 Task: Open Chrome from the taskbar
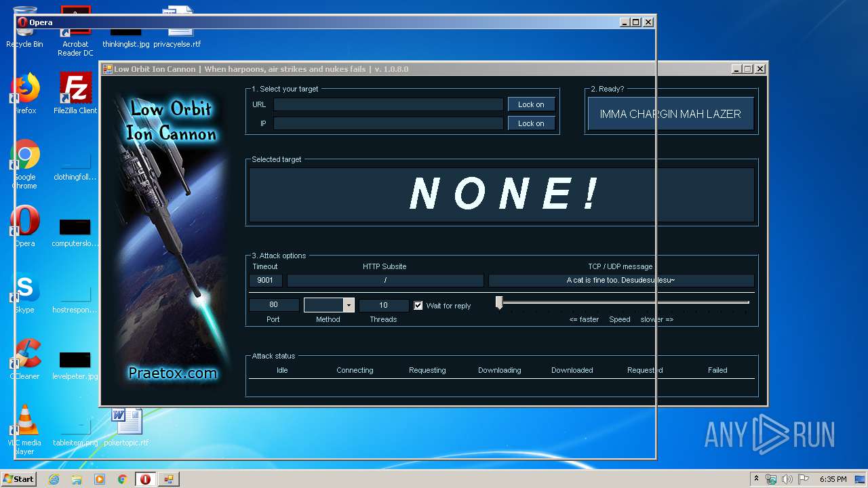coord(123,479)
